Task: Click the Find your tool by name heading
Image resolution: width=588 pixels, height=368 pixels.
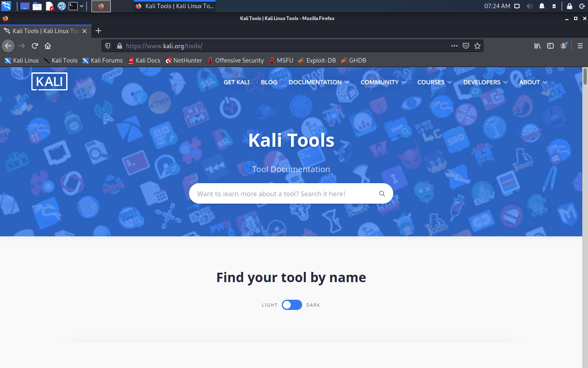Action: 291,278
